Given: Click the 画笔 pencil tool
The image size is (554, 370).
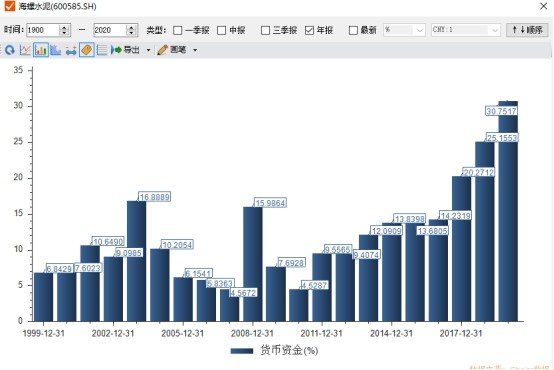Looking at the screenshot, I should point(172,50).
